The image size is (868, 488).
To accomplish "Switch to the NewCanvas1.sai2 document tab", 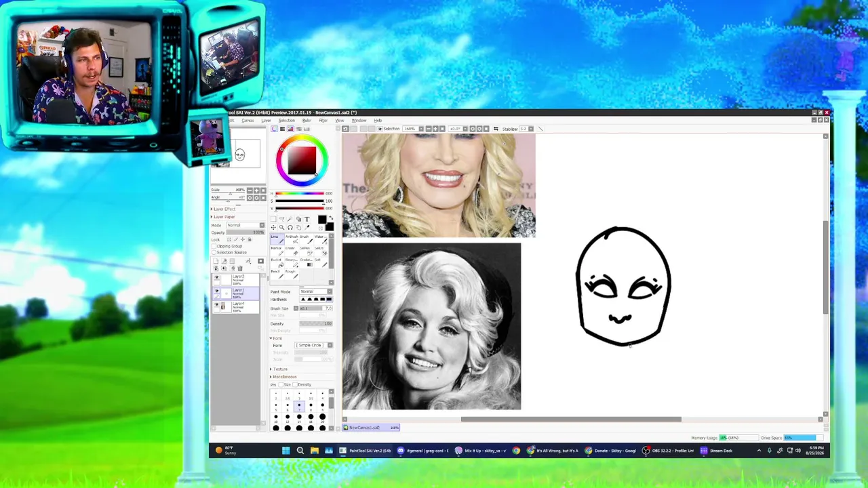I will coord(371,428).
